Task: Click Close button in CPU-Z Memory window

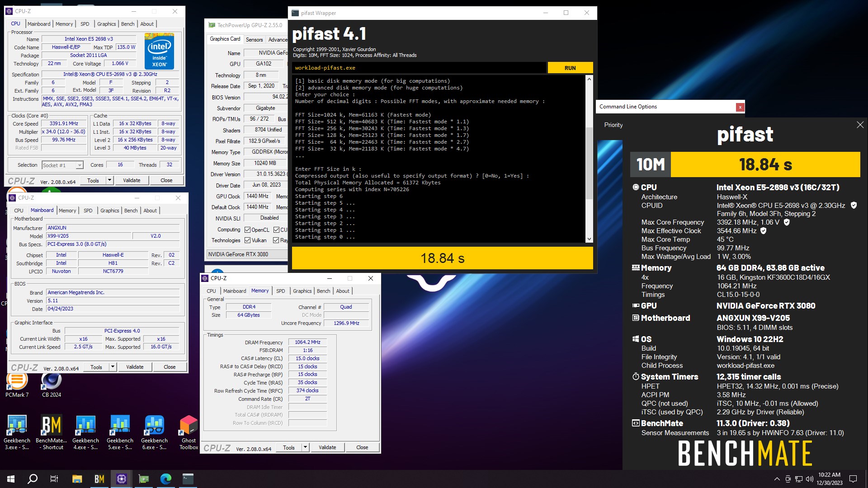Action: (362, 447)
